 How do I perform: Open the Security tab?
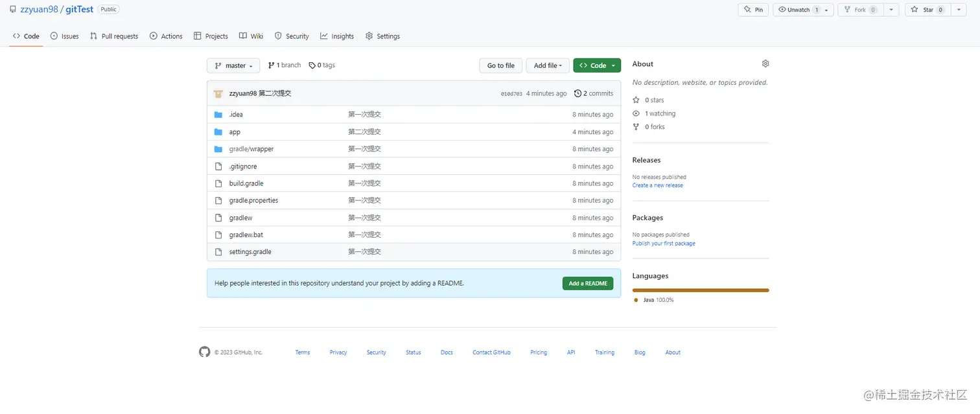tap(292, 36)
